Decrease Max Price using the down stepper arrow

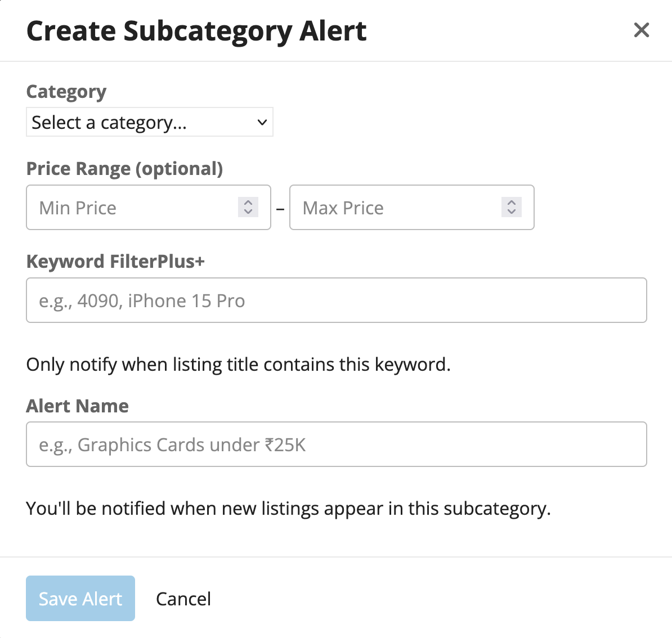pyautogui.click(x=512, y=212)
